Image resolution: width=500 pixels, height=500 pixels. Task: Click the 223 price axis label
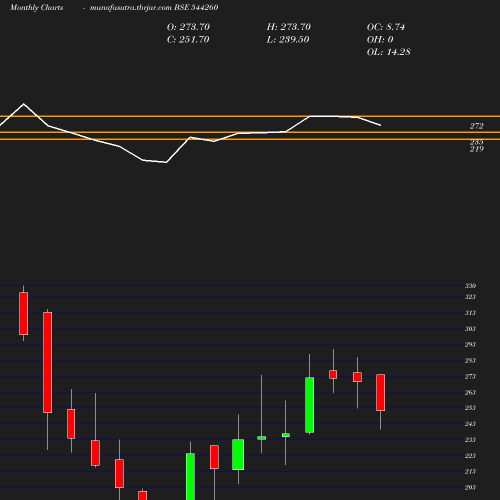(x=470, y=456)
